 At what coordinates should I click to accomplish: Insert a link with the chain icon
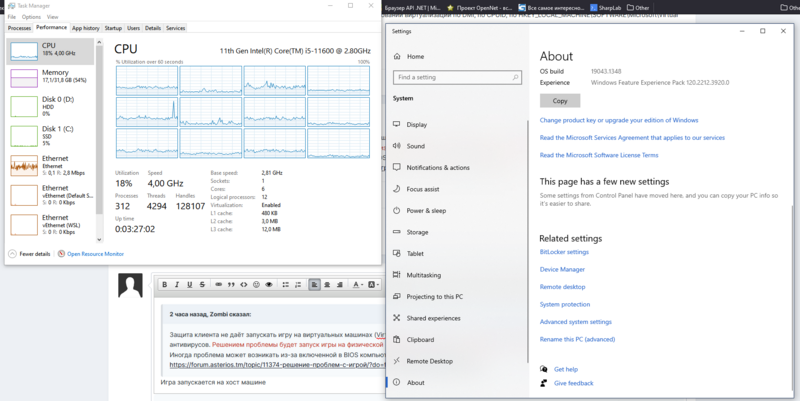point(218,285)
